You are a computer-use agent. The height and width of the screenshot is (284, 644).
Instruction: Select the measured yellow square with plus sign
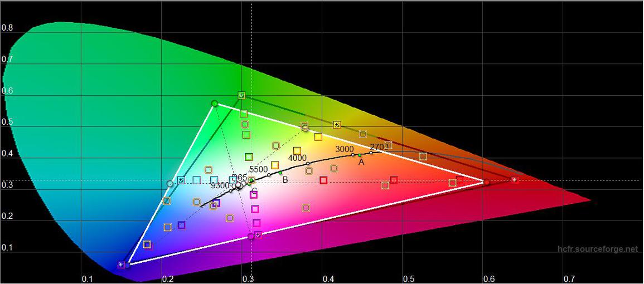tap(336, 125)
